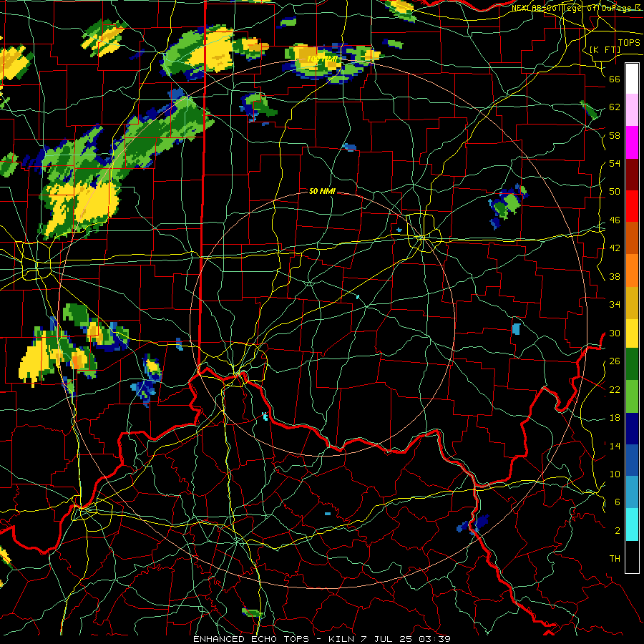Click the '22' scale value

pos(615,389)
